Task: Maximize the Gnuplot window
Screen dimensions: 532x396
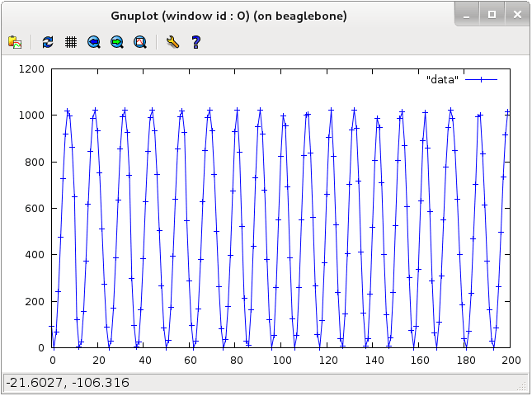Action: [492, 14]
